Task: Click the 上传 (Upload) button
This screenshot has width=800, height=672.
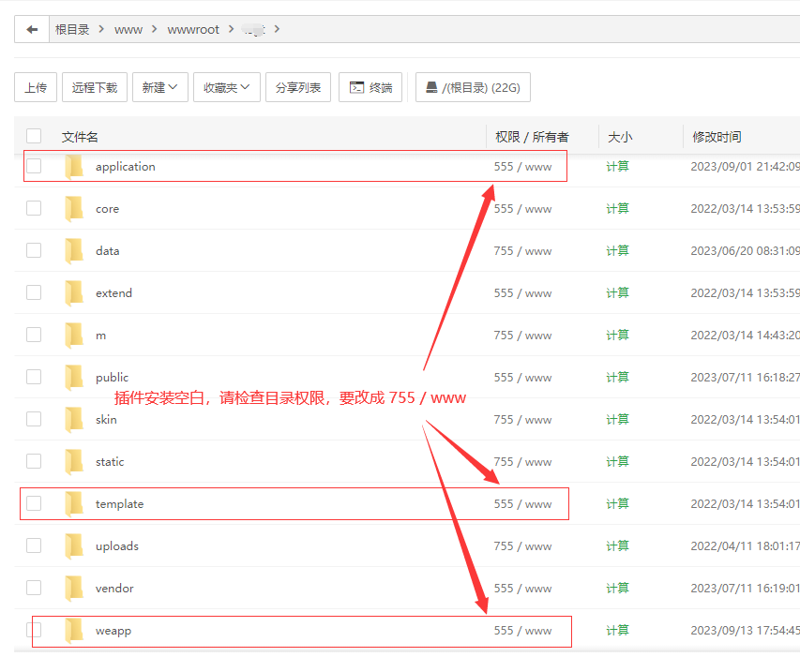Action: pyautogui.click(x=36, y=86)
